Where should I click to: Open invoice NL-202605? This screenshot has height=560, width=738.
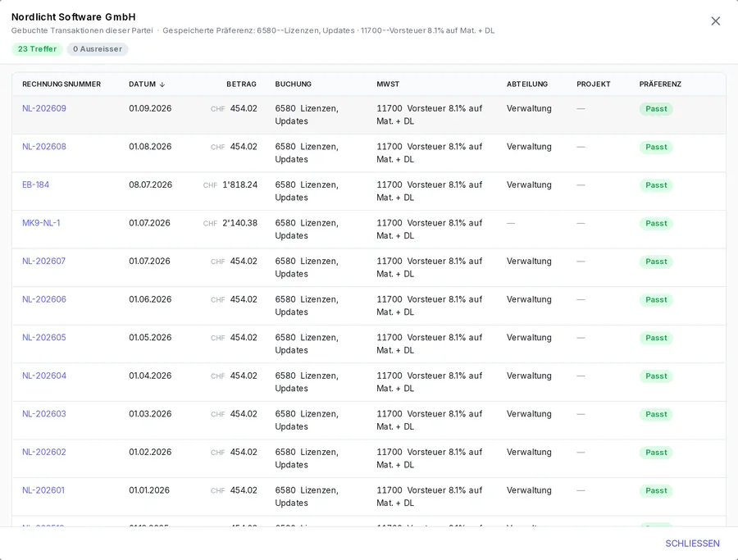pos(44,337)
